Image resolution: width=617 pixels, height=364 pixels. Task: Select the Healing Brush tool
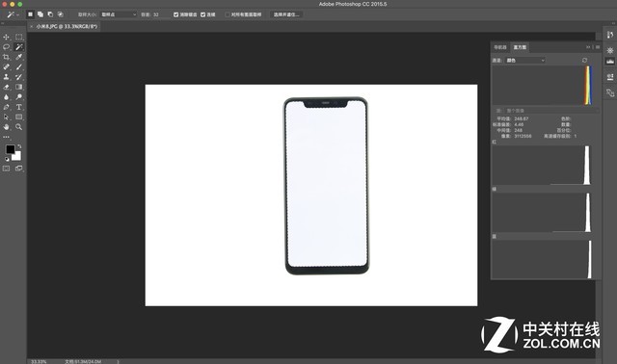tap(7, 66)
